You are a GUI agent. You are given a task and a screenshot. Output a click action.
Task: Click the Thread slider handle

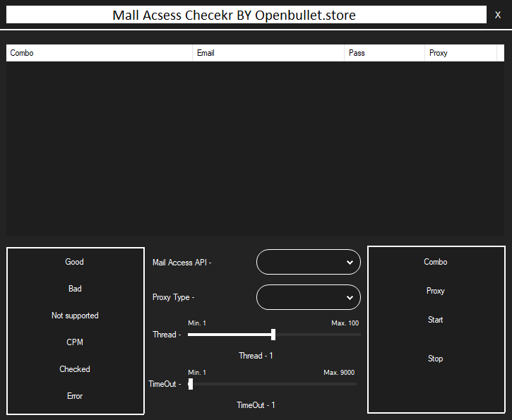pos(273,335)
